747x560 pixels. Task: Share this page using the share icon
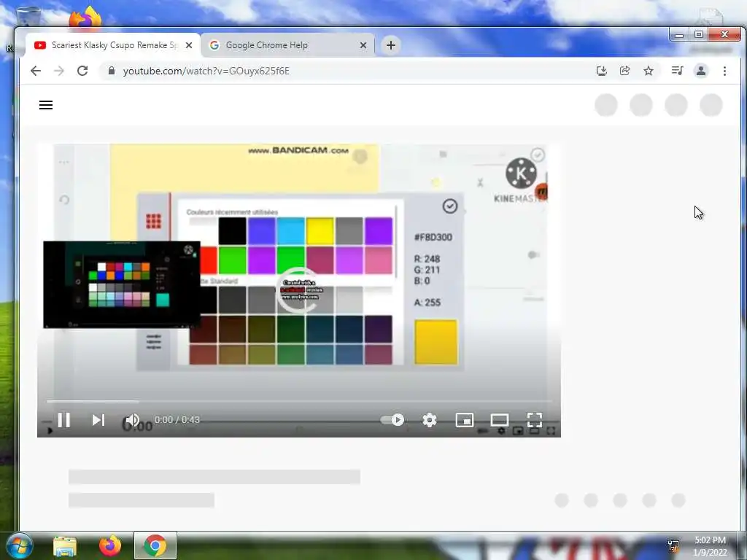[x=624, y=71]
